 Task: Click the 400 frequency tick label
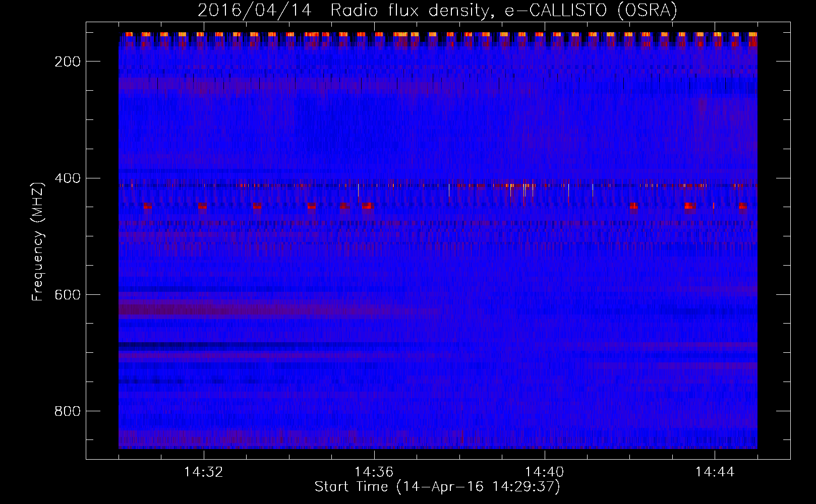pyautogui.click(x=67, y=178)
